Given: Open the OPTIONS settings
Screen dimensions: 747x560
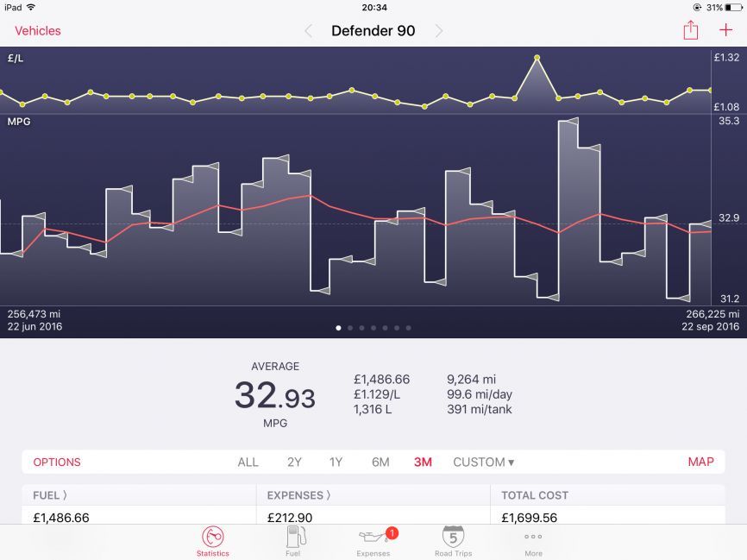Looking at the screenshot, I should [57, 462].
